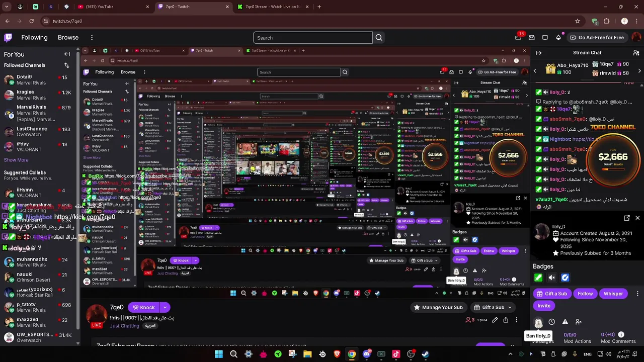This screenshot has height=362, width=644.
Task: Click the search magnifier button in Twitch header
Action: [x=379, y=38]
